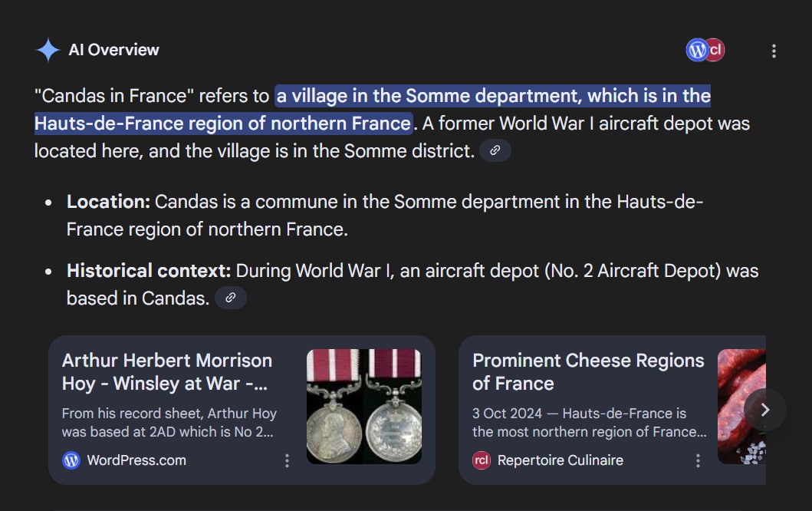Open the Arthur Herbert Morrison Hoy article
This screenshot has height=511, width=812.
167,371
